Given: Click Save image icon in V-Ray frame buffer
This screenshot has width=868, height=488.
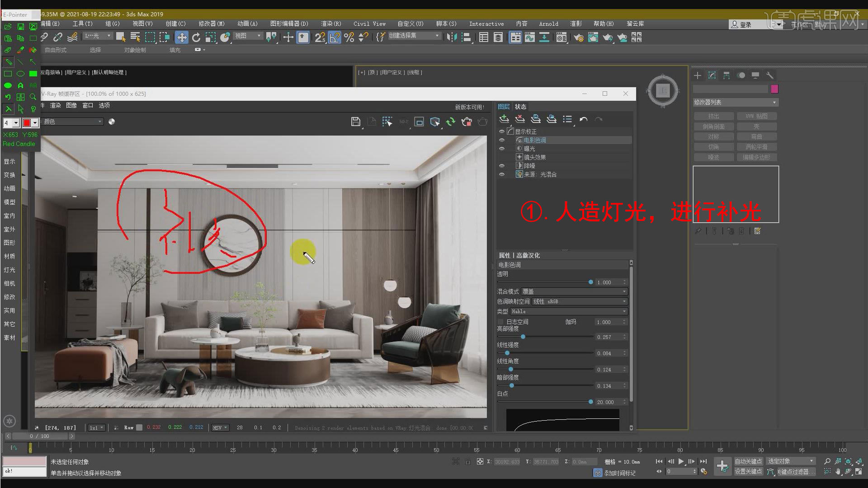Looking at the screenshot, I should 356,122.
